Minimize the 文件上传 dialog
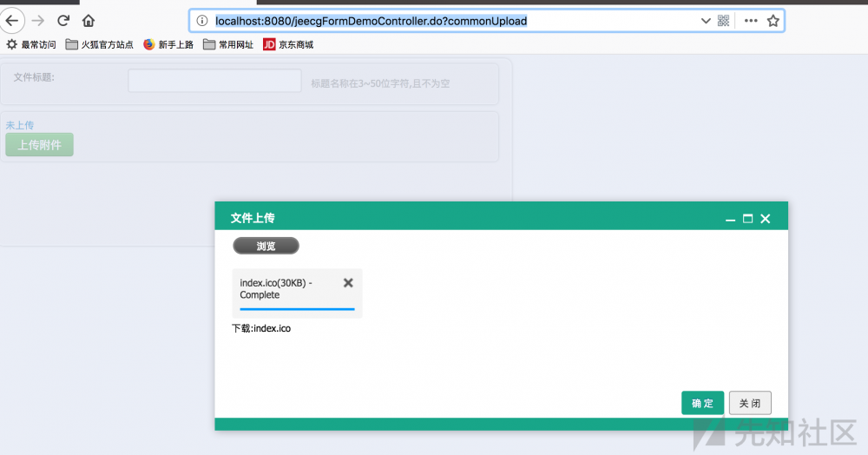Image resolution: width=868 pixels, height=455 pixels. (x=730, y=219)
